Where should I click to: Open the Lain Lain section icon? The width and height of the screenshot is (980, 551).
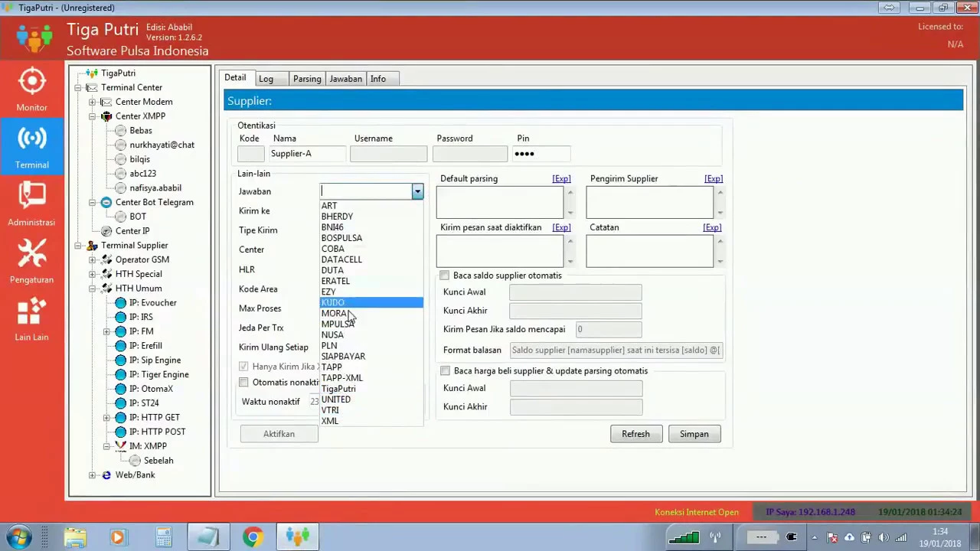[31, 311]
